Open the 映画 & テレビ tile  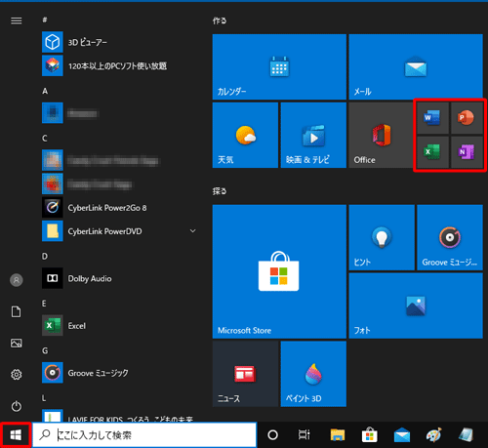pyautogui.click(x=313, y=135)
